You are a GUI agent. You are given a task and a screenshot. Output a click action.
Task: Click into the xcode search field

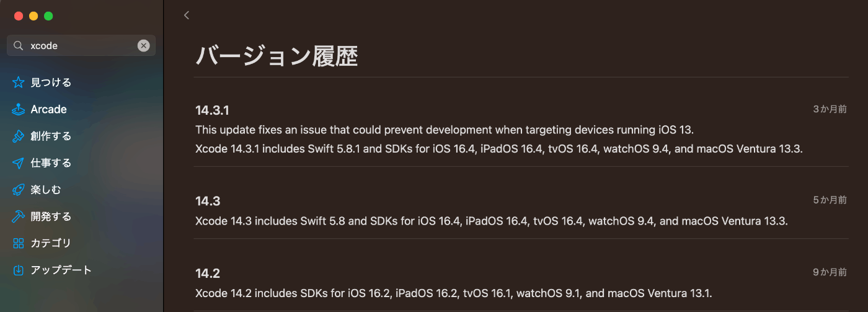click(x=81, y=45)
